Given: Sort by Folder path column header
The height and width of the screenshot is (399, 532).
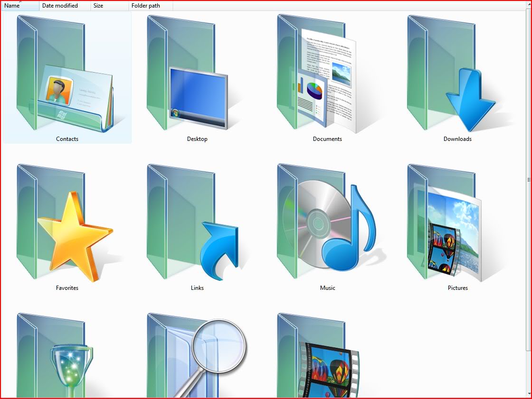Looking at the screenshot, I should point(151,6).
